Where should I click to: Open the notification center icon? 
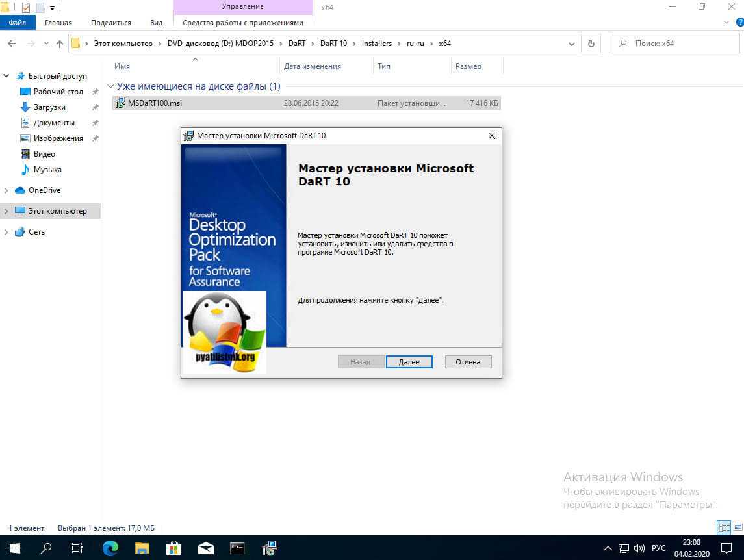tap(726, 548)
